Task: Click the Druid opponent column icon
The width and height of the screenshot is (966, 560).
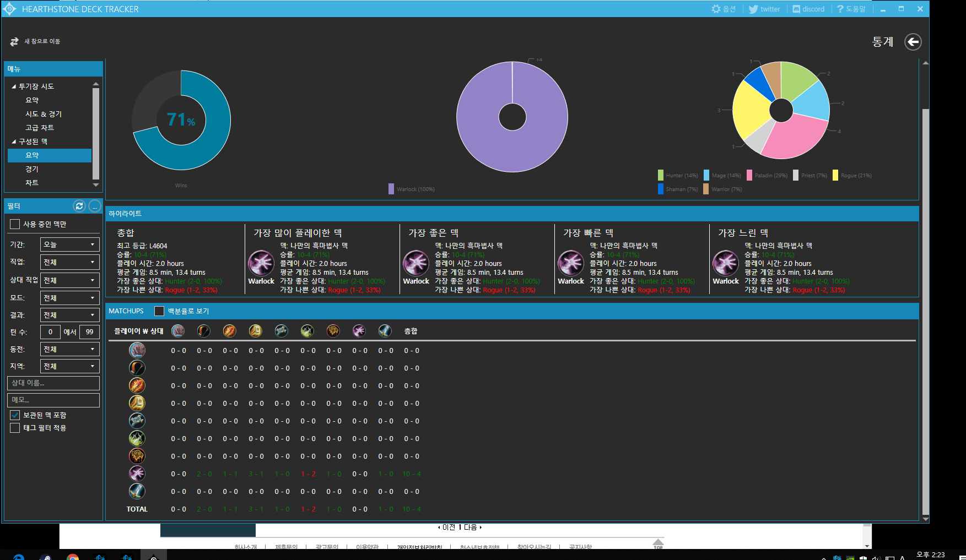Action: coord(178,330)
